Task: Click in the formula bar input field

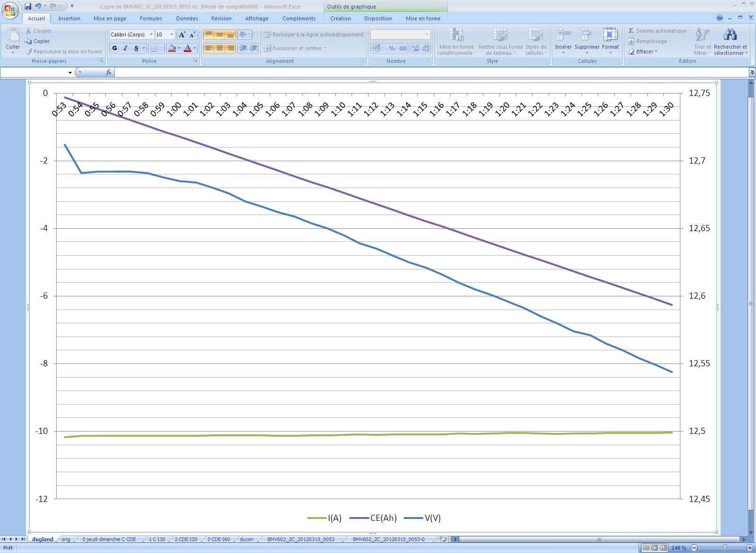Action: (x=425, y=72)
